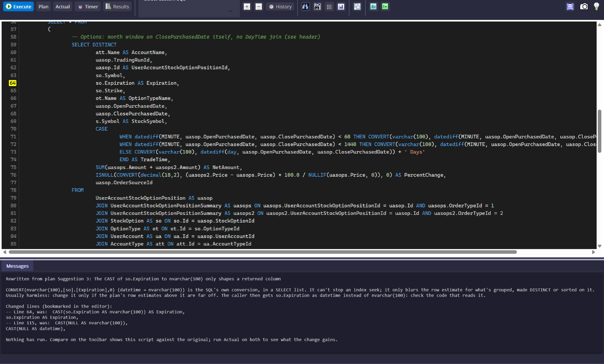Click '-- Line 115, was:' message line
604x364 pixels.
(67, 323)
